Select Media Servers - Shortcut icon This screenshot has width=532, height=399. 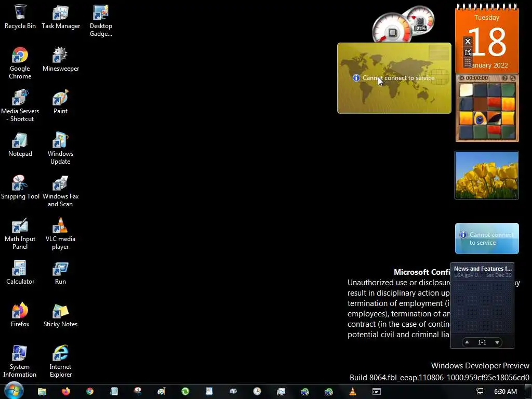[20, 106]
